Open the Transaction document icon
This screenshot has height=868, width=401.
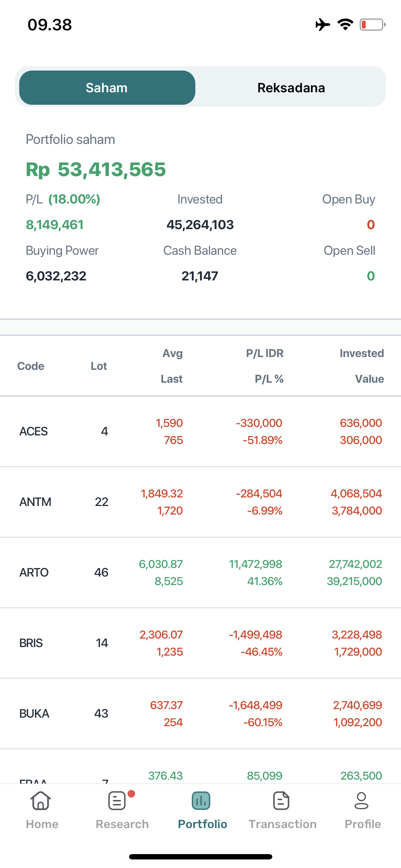click(x=281, y=801)
